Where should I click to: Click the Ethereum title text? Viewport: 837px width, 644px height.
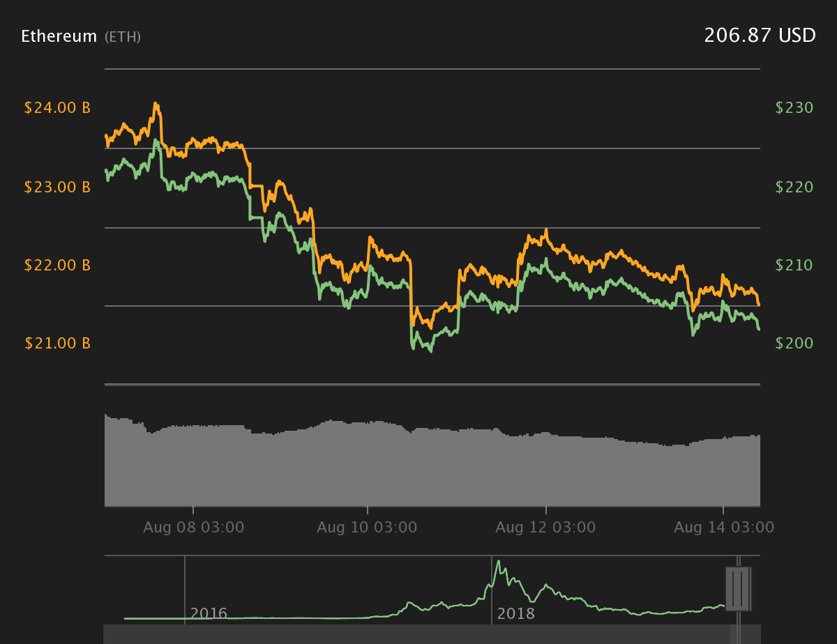59,36
